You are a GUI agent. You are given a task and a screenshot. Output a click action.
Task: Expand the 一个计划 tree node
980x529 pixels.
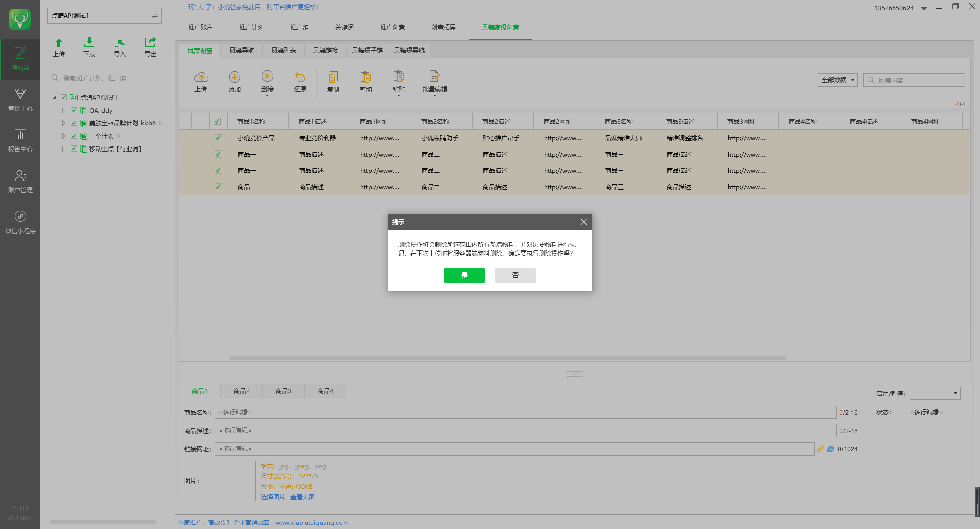(63, 136)
